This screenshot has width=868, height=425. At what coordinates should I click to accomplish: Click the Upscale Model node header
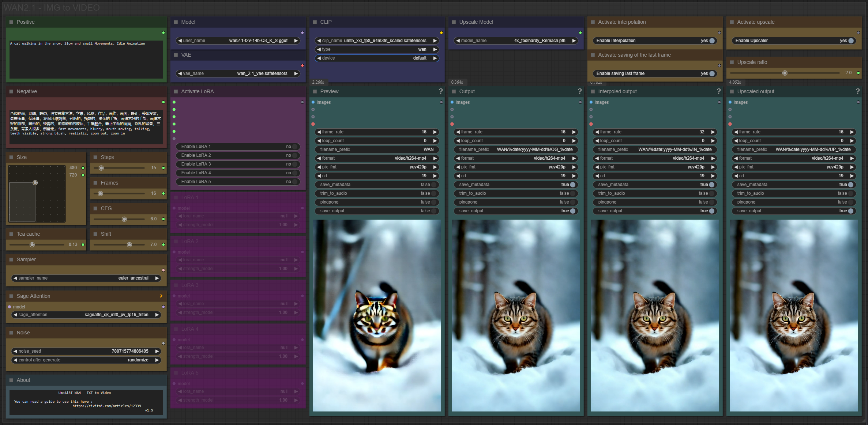coord(476,22)
